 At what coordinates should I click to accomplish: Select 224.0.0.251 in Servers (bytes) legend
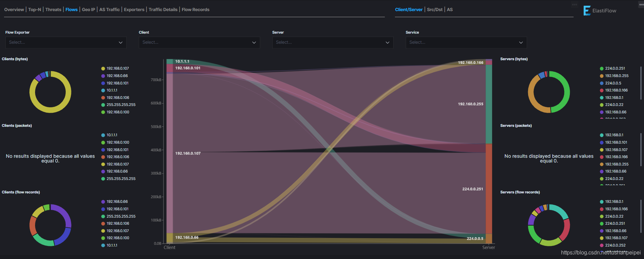point(612,69)
